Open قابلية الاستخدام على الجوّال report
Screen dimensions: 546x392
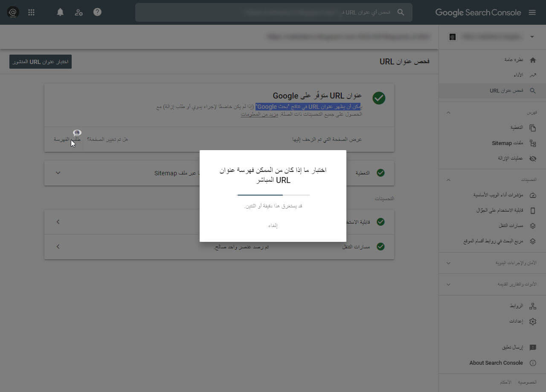[x=500, y=211]
